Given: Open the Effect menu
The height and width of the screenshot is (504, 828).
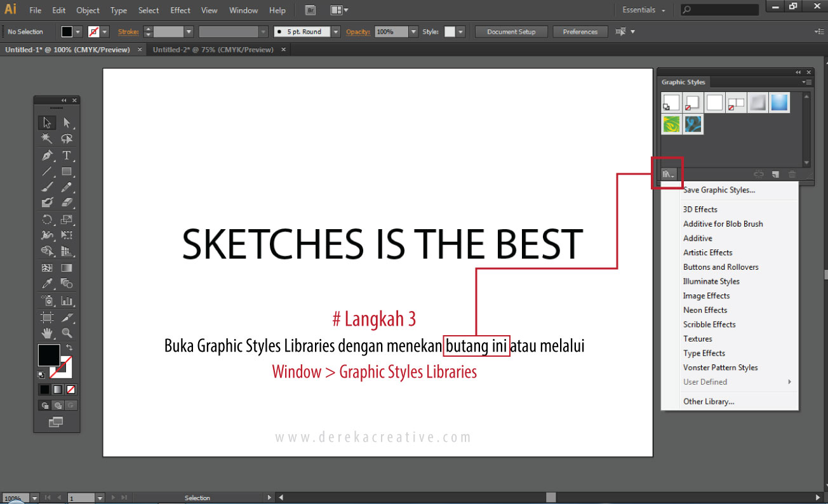Looking at the screenshot, I should (180, 10).
